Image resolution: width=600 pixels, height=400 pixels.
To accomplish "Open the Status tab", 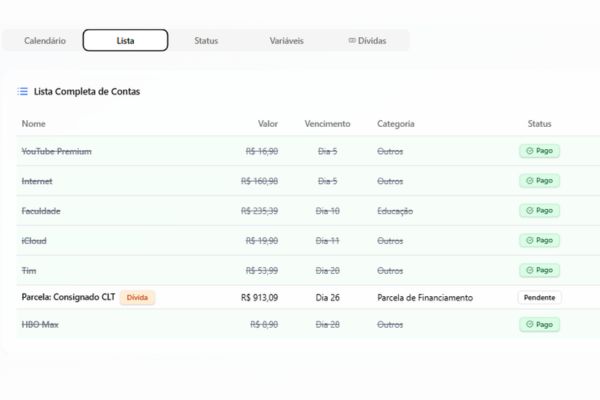I will [x=206, y=41].
